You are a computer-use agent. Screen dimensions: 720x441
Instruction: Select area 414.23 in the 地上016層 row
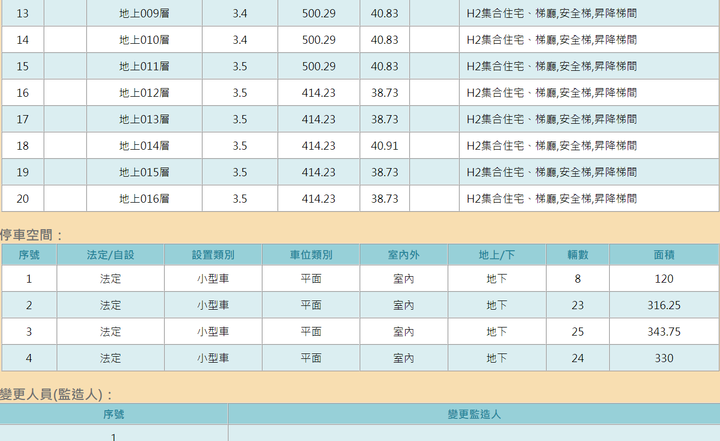click(319, 199)
